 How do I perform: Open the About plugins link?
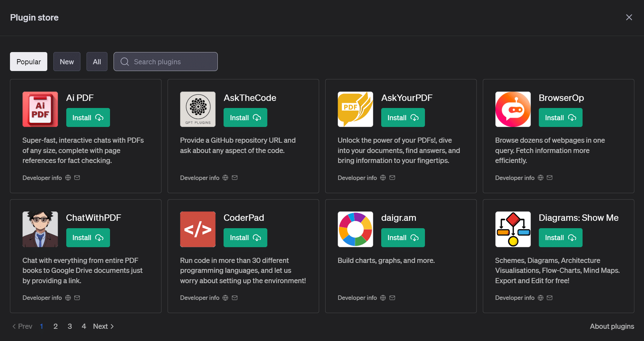coord(612,326)
